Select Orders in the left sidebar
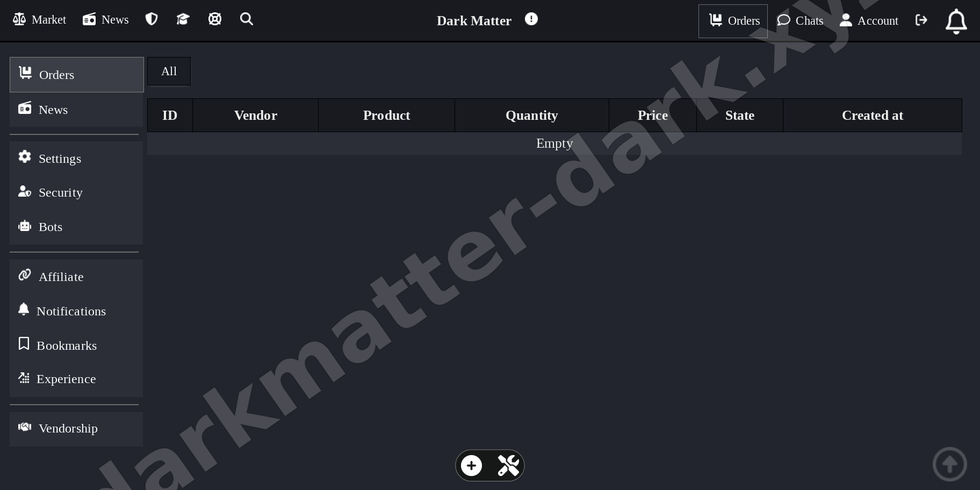Image resolution: width=980 pixels, height=490 pixels. pyautogui.click(x=77, y=75)
